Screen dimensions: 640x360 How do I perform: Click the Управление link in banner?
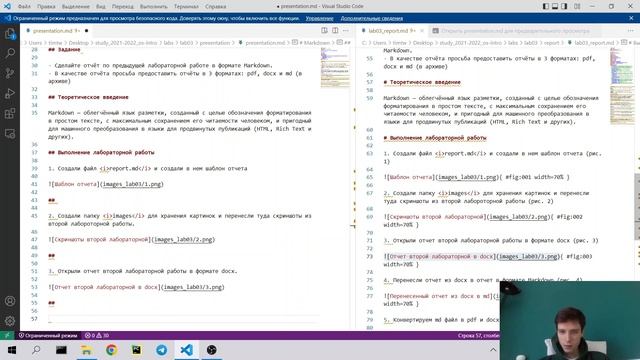[320, 18]
